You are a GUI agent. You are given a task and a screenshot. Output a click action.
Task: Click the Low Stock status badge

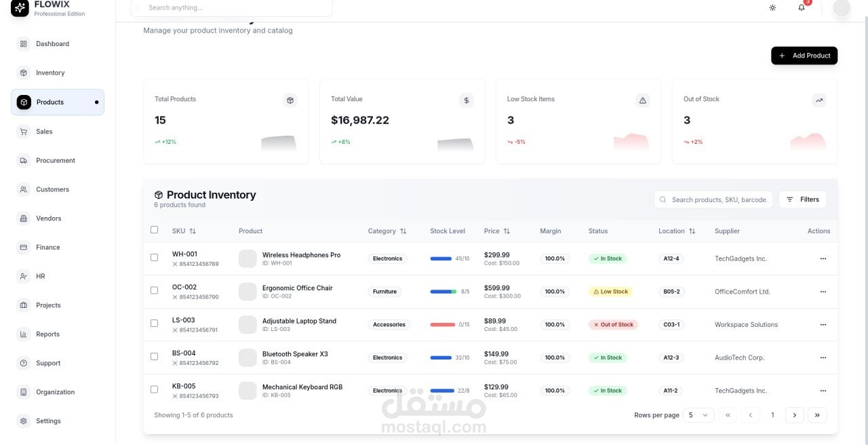[610, 292]
